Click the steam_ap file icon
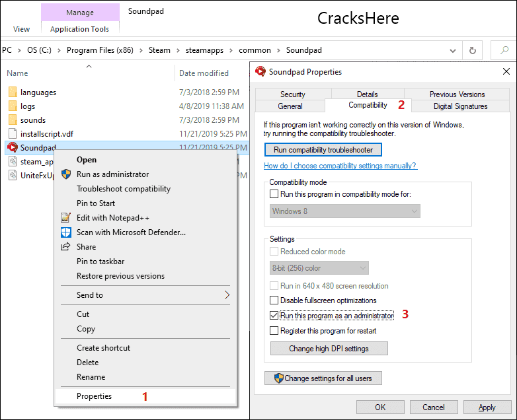Image resolution: width=517 pixels, height=420 pixels. [x=13, y=161]
